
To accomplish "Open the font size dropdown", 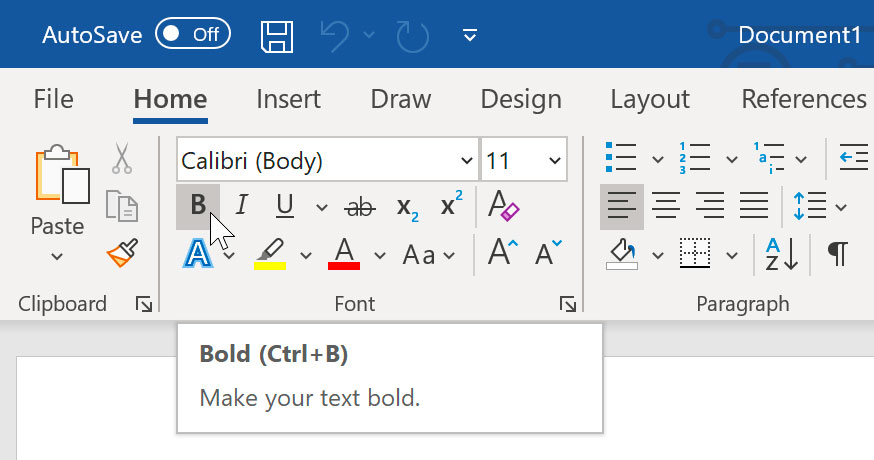I will [554, 161].
